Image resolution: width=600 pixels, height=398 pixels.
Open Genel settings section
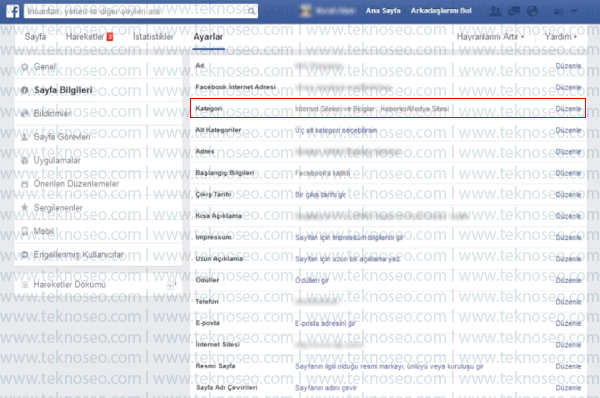(98, 67)
